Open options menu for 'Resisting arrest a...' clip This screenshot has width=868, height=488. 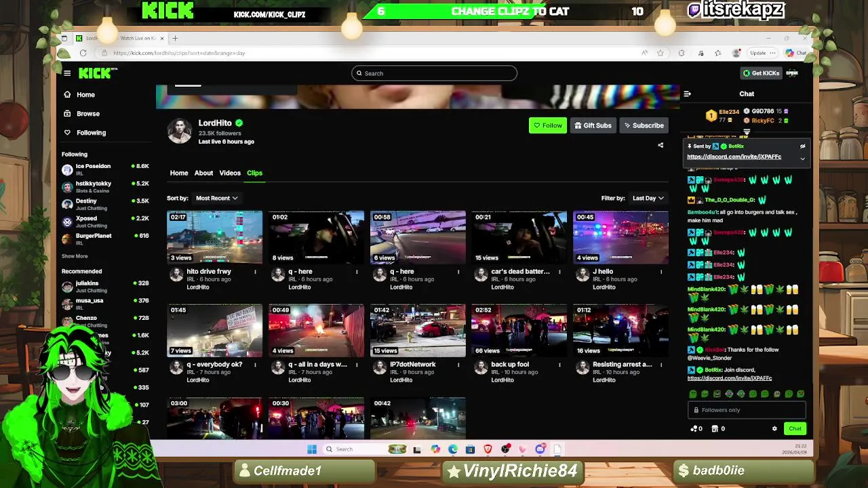click(x=661, y=365)
